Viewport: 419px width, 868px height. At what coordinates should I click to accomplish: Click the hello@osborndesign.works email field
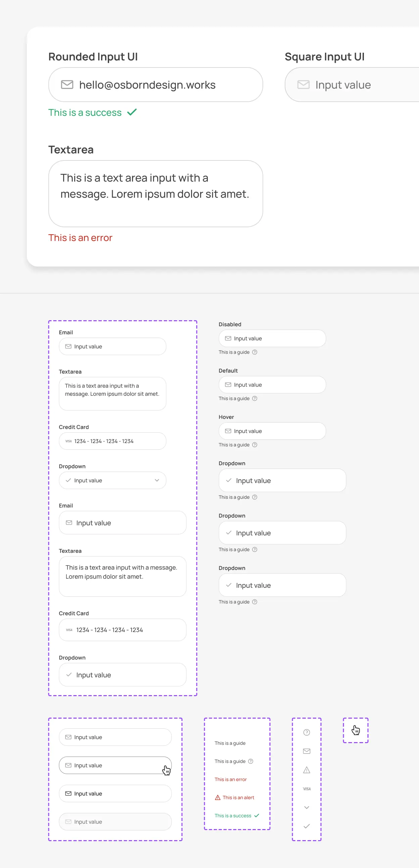pyautogui.click(x=155, y=85)
